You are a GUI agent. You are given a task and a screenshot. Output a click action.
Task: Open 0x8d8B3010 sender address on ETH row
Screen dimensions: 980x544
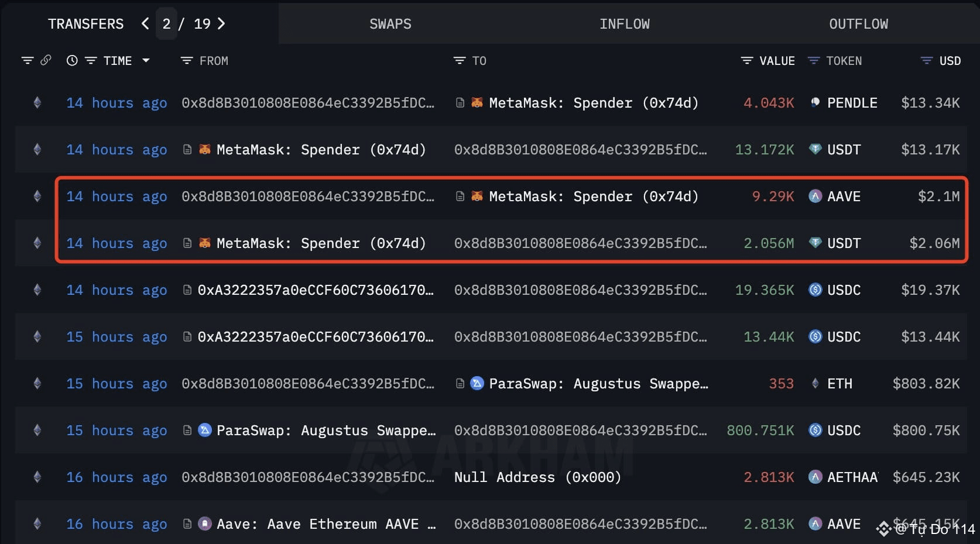point(308,384)
